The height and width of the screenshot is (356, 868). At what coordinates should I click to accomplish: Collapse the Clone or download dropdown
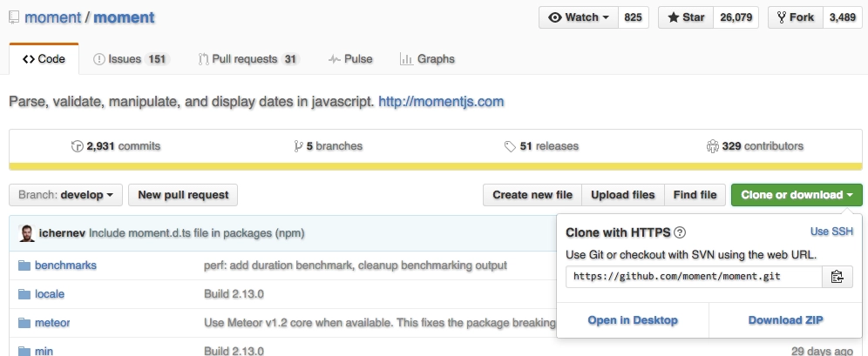(797, 195)
